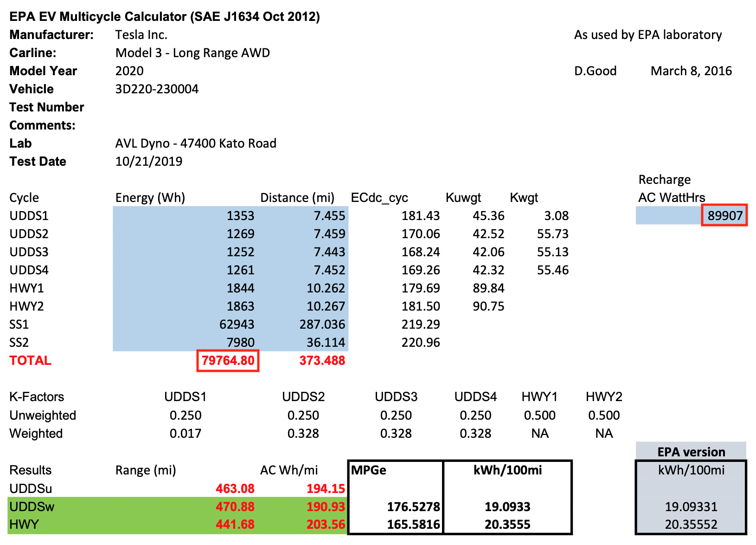The height and width of the screenshot is (545, 756).
Task: Click the recharge AC WattHrs value 89907
Action: click(724, 216)
